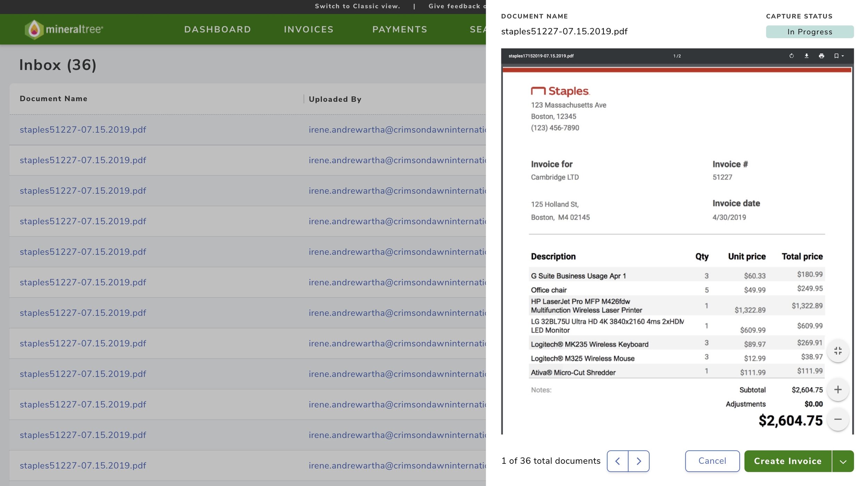Click the Adjustments $0.00 value

pos(813,404)
